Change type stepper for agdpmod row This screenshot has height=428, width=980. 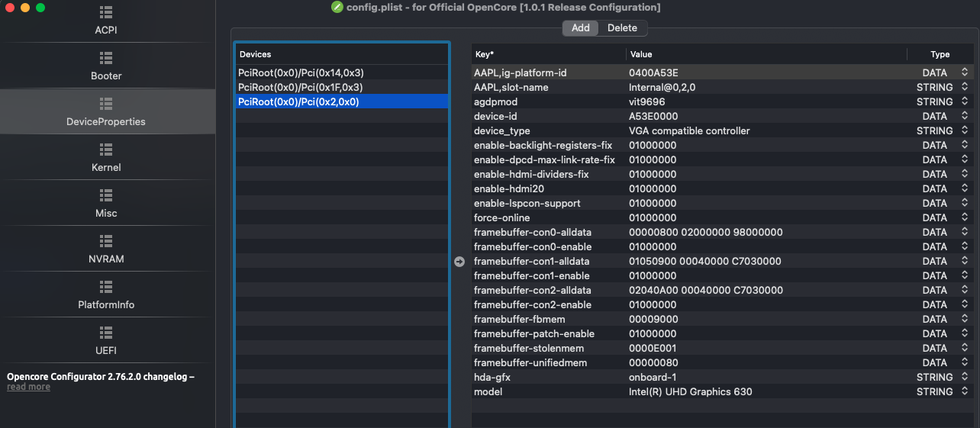pos(965,101)
